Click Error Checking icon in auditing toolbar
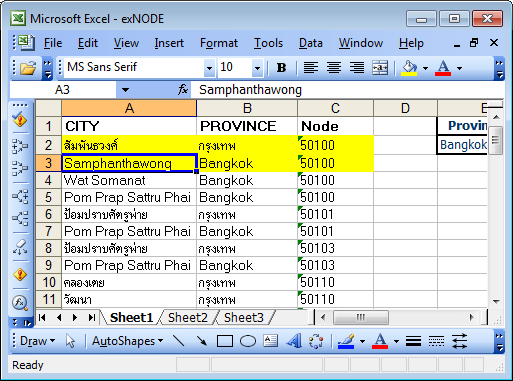 click(20, 119)
